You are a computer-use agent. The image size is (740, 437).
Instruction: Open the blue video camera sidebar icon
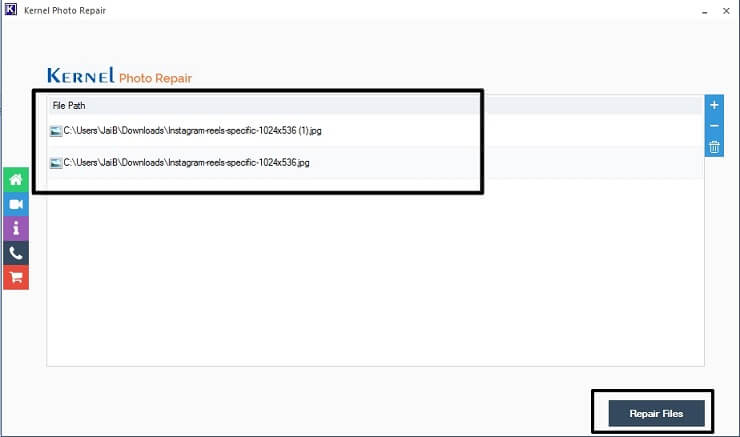16,204
